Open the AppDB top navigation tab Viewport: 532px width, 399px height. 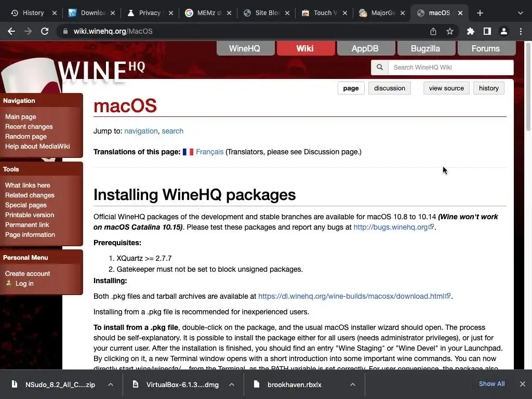366,48
